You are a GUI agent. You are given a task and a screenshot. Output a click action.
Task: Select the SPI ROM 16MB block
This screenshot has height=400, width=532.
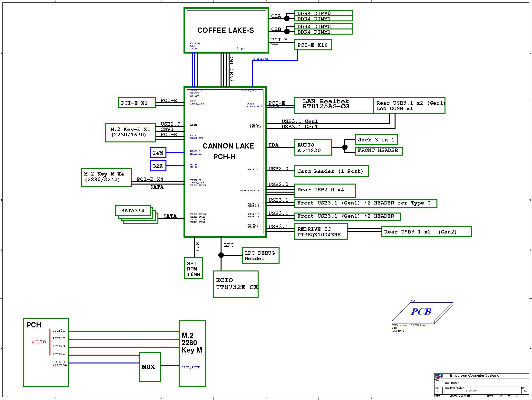[193, 269]
